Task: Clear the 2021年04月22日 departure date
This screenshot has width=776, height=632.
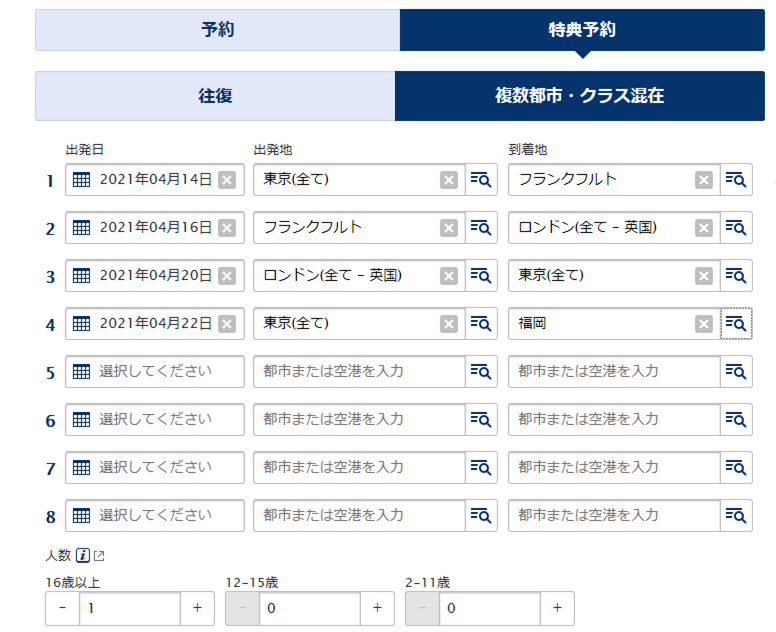Action: [227, 324]
